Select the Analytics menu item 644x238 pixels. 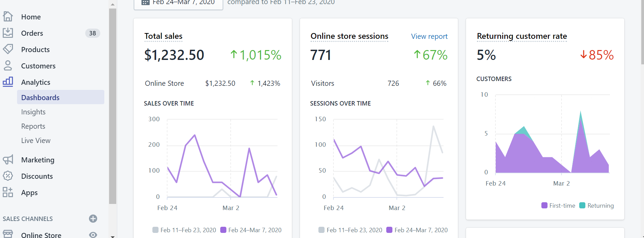[x=36, y=82]
